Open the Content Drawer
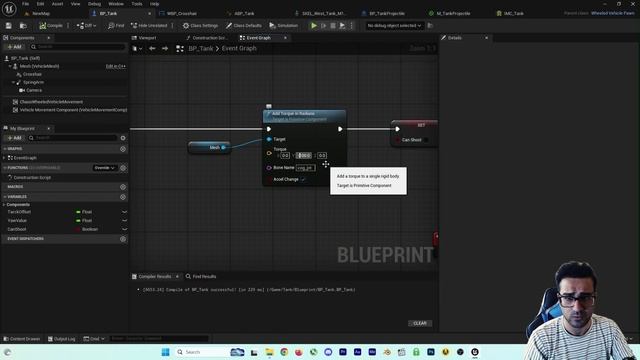The image size is (640, 360). [x=22, y=339]
